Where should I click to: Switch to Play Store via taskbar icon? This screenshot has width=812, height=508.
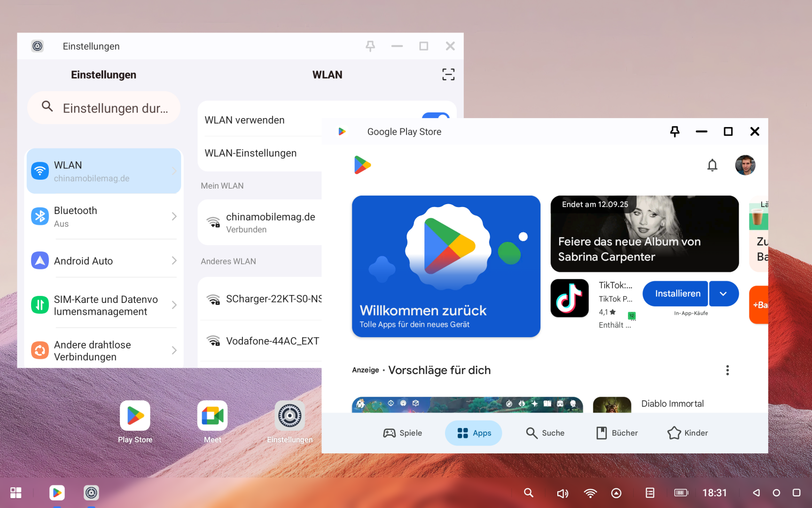(57, 492)
